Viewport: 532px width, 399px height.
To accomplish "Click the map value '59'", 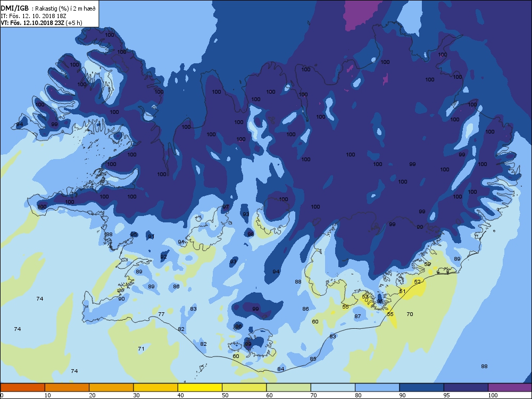I will coord(428,264).
